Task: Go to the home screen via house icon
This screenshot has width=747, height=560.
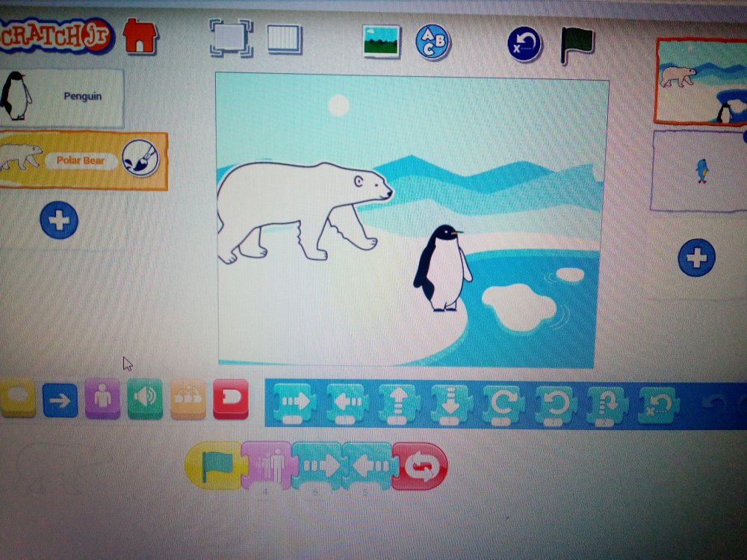Action: [140, 36]
